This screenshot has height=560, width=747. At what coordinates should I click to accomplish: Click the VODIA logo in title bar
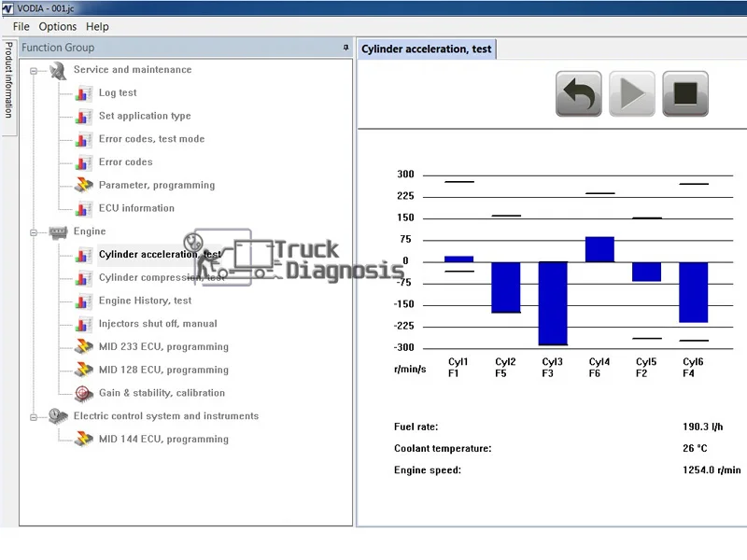[x=7, y=8]
